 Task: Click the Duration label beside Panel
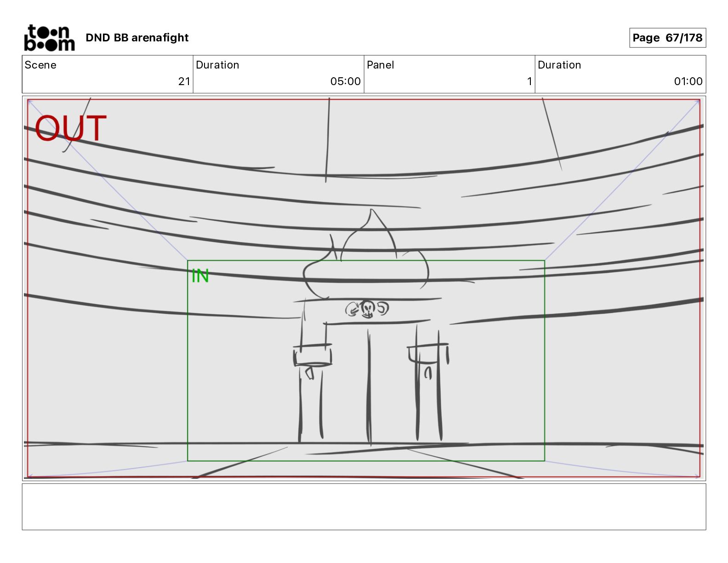click(x=559, y=65)
